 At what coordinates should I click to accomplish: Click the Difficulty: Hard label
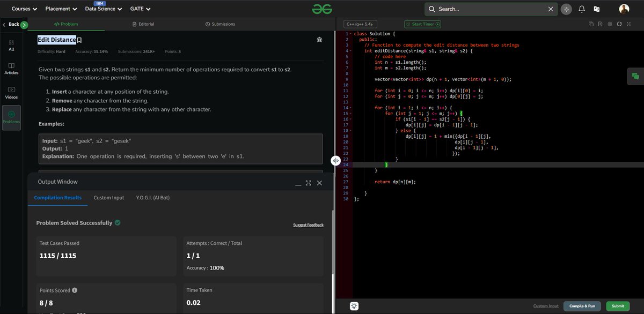[52, 51]
